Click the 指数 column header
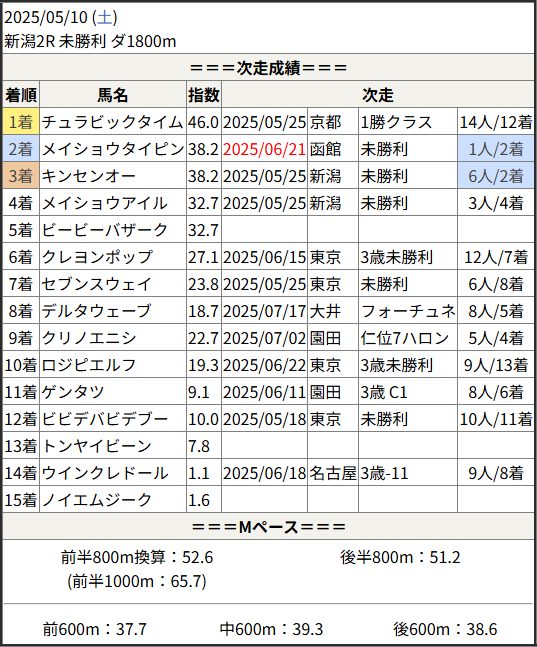 click(204, 94)
